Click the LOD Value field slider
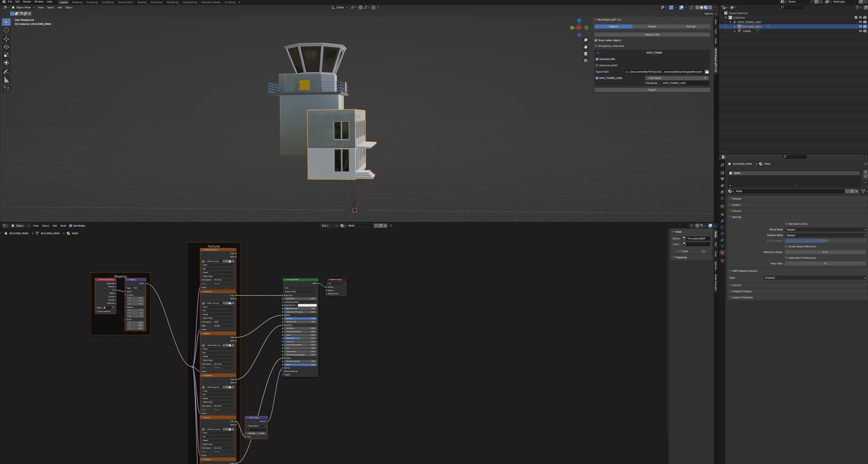The image size is (868, 464). click(677, 78)
